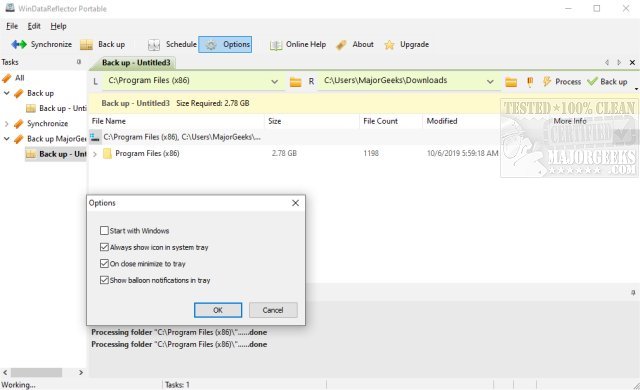This screenshot has width=640, height=390.
Task: Open the About toolbar item
Action: [355, 44]
